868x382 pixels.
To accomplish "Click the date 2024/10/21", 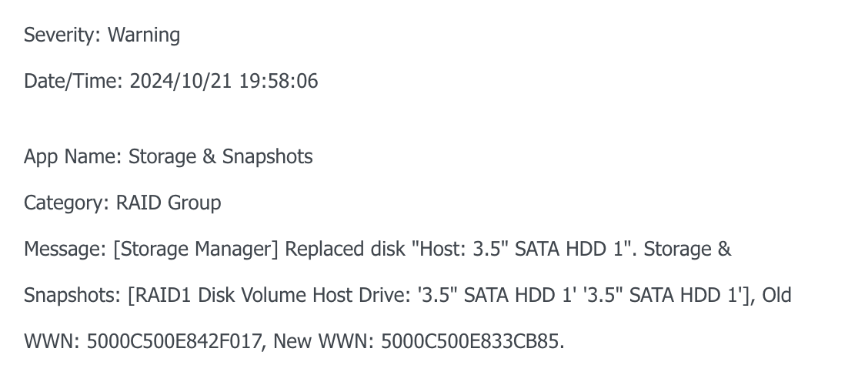I will pyautogui.click(x=181, y=81).
